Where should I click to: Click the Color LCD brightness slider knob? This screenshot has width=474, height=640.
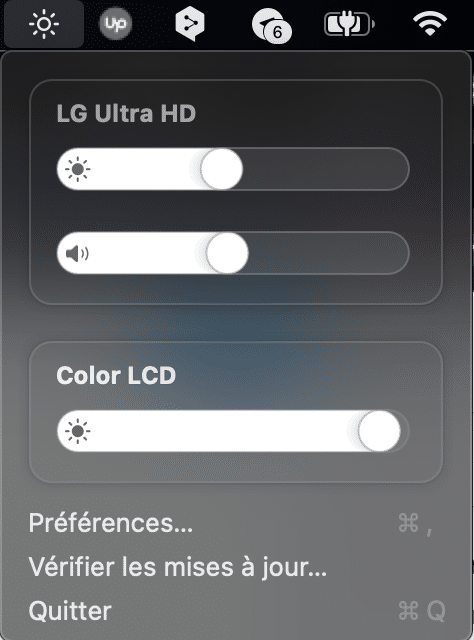pos(379,431)
